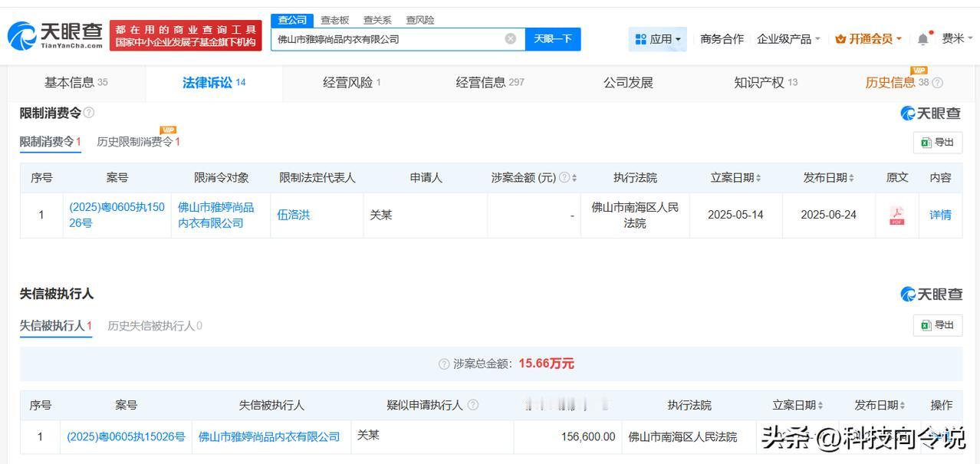Sort dishonest debtor table by 立案日期
Screen dimensions: 980x464
pyautogui.click(x=821, y=406)
